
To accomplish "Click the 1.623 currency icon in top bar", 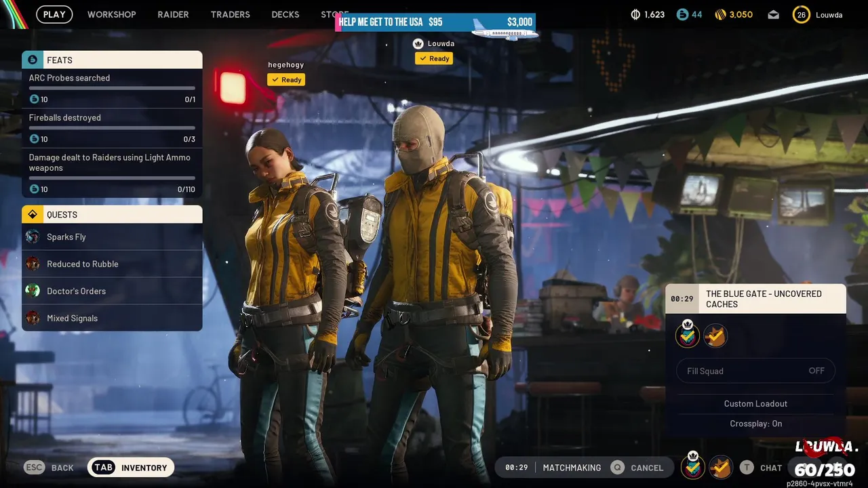I will pos(635,14).
